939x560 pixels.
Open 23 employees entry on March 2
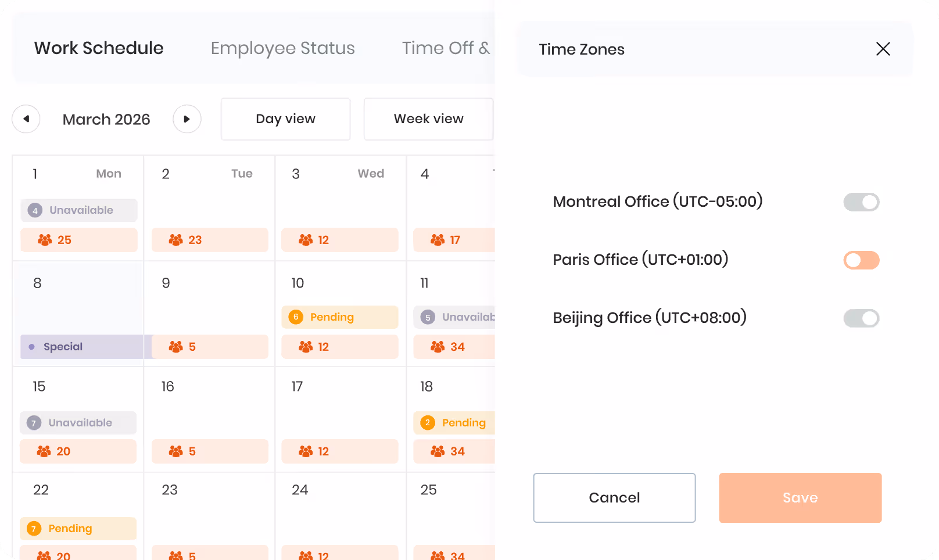(210, 240)
